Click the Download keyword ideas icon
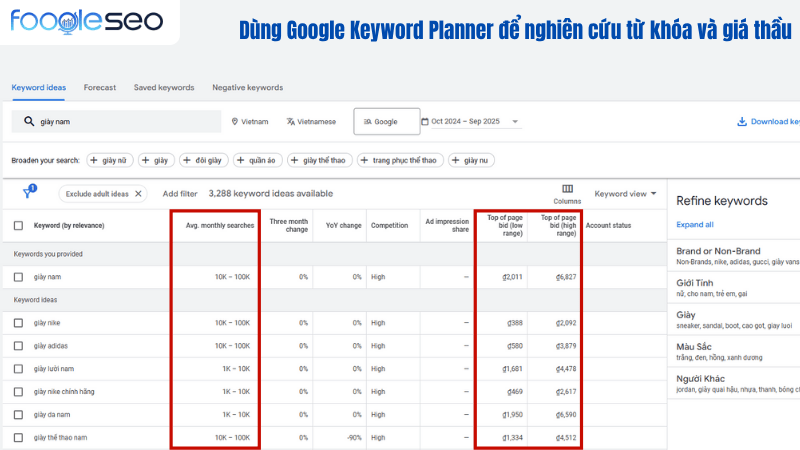Screen dimensions: 800x450 point(742,121)
